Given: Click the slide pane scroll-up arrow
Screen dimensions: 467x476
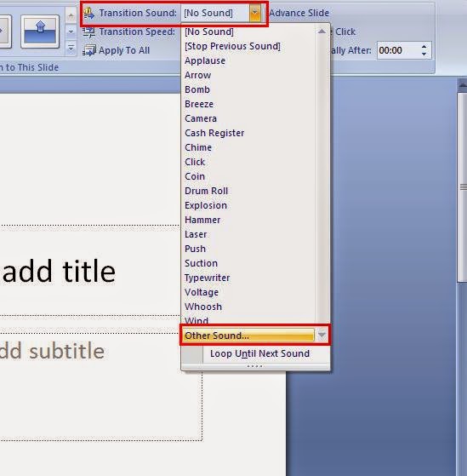Looking at the screenshot, I should click(x=462, y=85).
